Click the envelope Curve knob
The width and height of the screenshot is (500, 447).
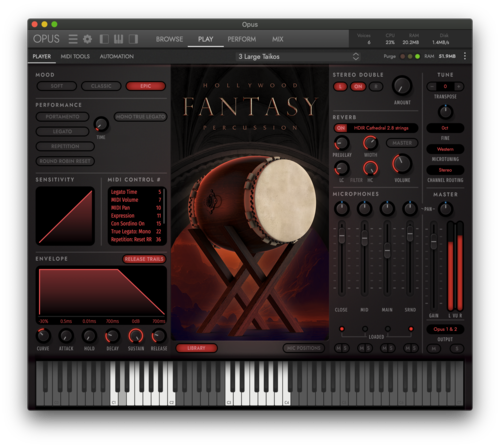[43, 336]
